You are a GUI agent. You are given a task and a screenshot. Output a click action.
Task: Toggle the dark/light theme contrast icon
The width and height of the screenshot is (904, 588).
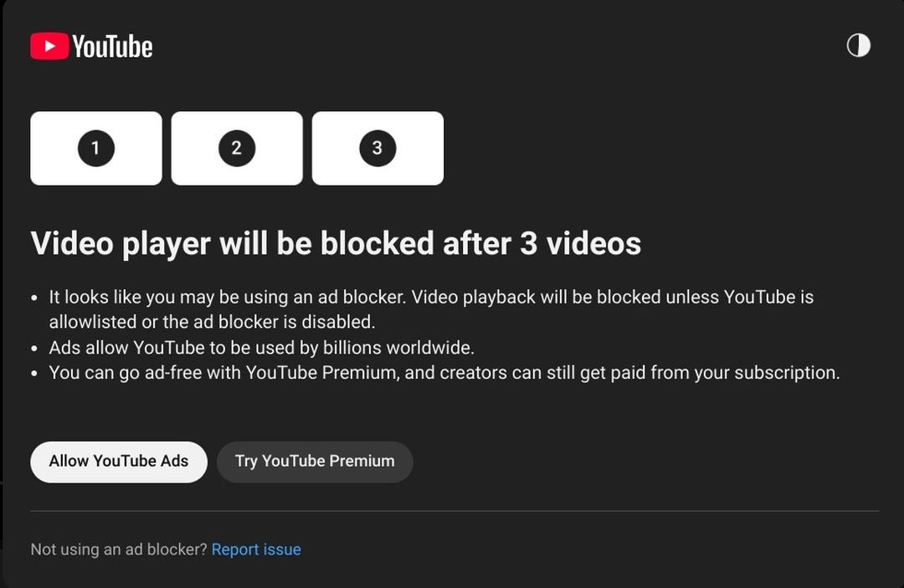(x=859, y=45)
